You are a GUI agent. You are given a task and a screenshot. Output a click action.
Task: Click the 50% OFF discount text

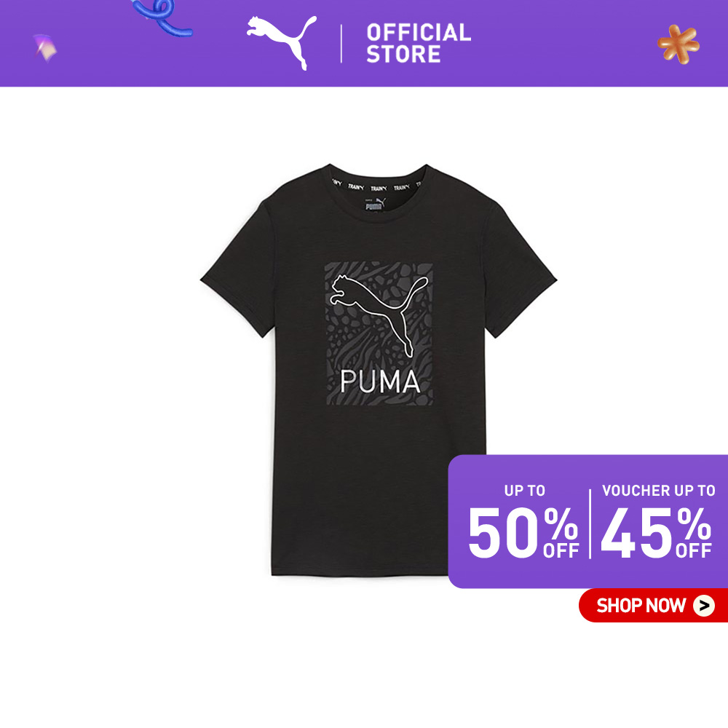[x=523, y=533]
